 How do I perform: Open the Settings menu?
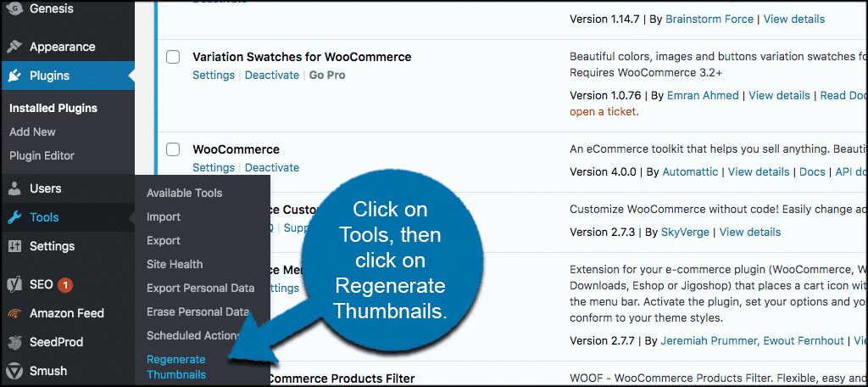pos(52,246)
